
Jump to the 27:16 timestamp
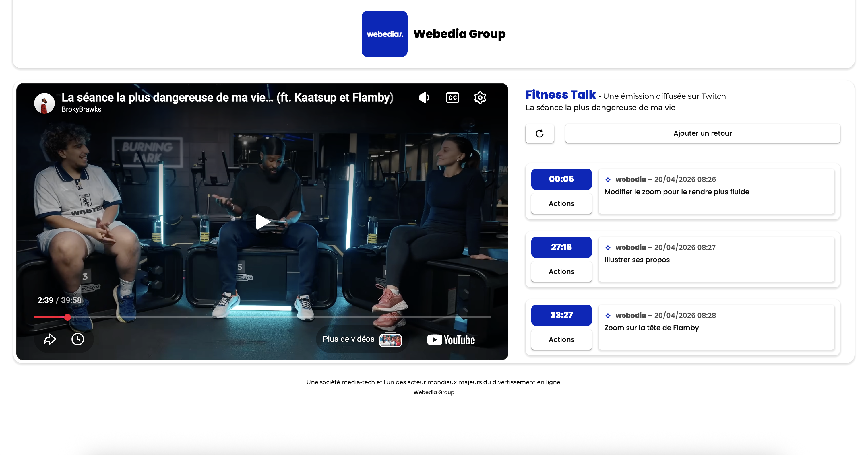561,247
